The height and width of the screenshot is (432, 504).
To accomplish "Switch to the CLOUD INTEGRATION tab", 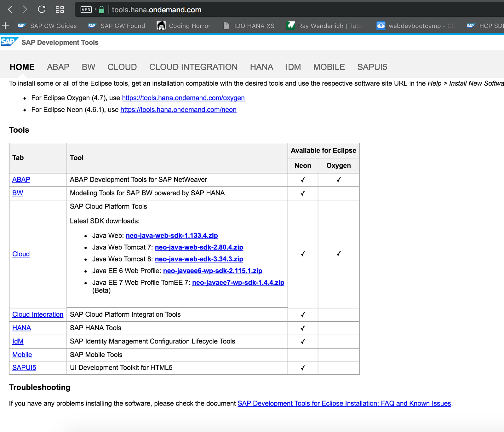I will pos(193,67).
